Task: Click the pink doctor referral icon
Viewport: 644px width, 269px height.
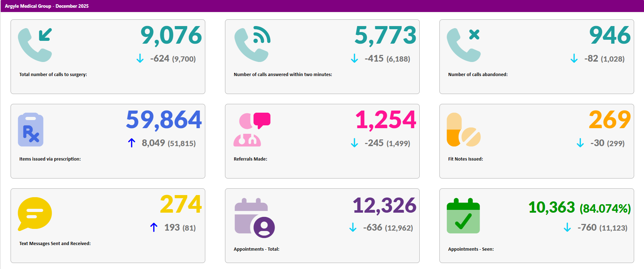Action: (x=251, y=130)
